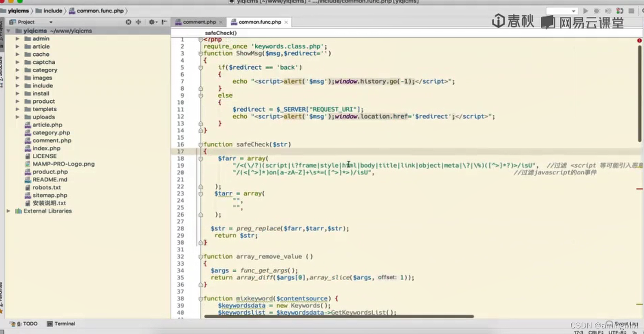Fold the if block at line 5
This screenshot has height=334, width=644.
click(201, 67)
